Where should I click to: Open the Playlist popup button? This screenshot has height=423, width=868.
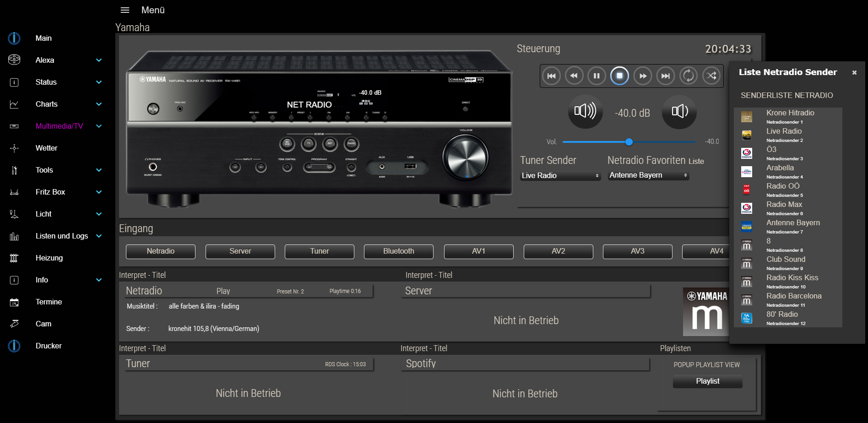(x=708, y=381)
